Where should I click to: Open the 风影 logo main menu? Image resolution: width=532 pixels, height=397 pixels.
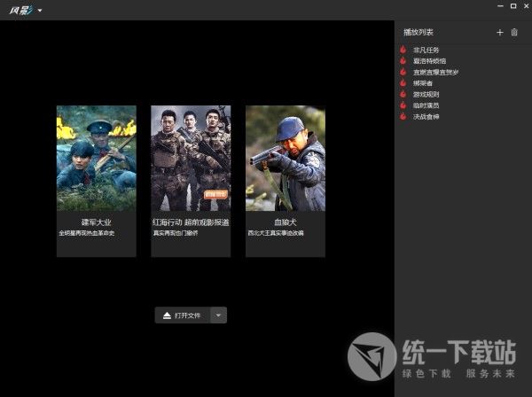20,11
